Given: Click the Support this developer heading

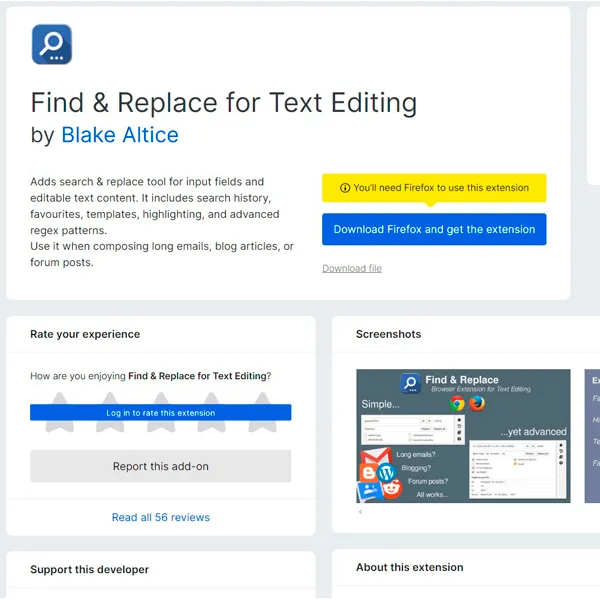Looking at the screenshot, I should pos(89,569).
